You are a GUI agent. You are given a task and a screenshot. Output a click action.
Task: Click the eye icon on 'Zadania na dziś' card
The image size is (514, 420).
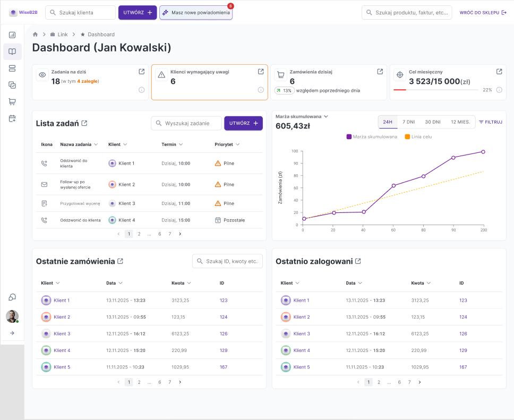tap(42, 75)
